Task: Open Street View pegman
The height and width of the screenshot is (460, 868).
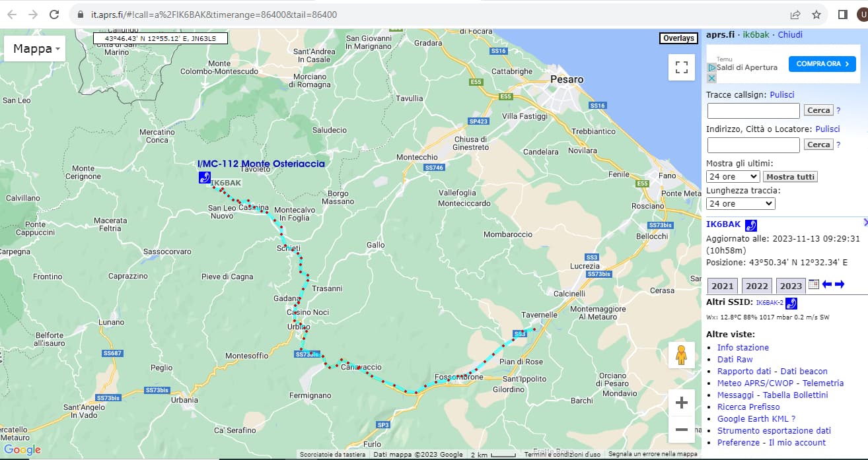Action: pos(681,355)
